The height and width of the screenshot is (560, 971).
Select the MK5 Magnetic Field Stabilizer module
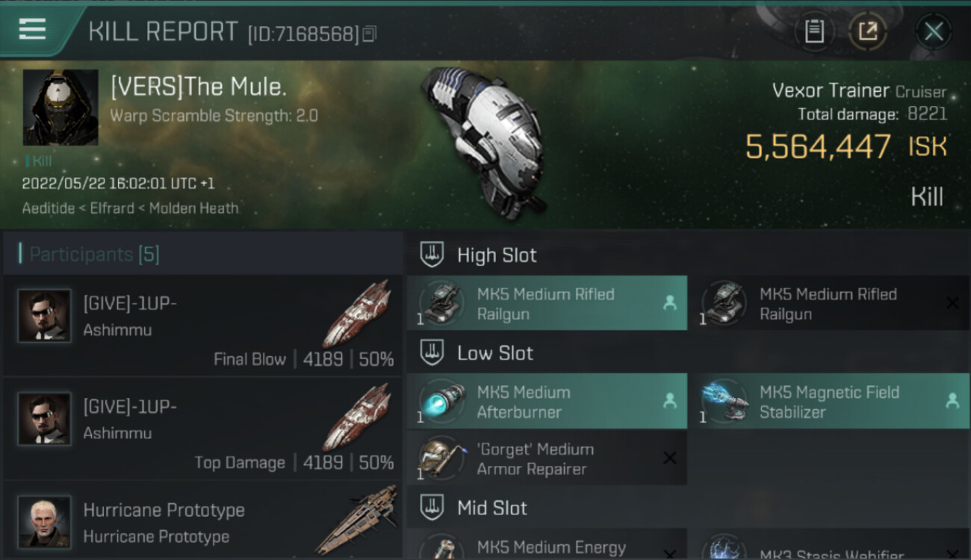tap(829, 402)
